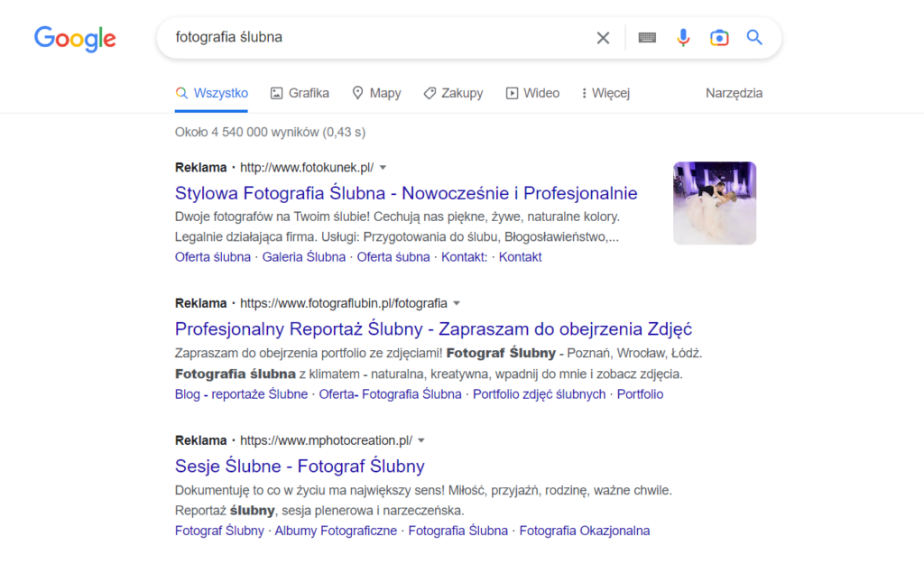Open Stylowa Fotografia Ślubna result
Viewport: 924px width, 564px height.
[x=406, y=193]
